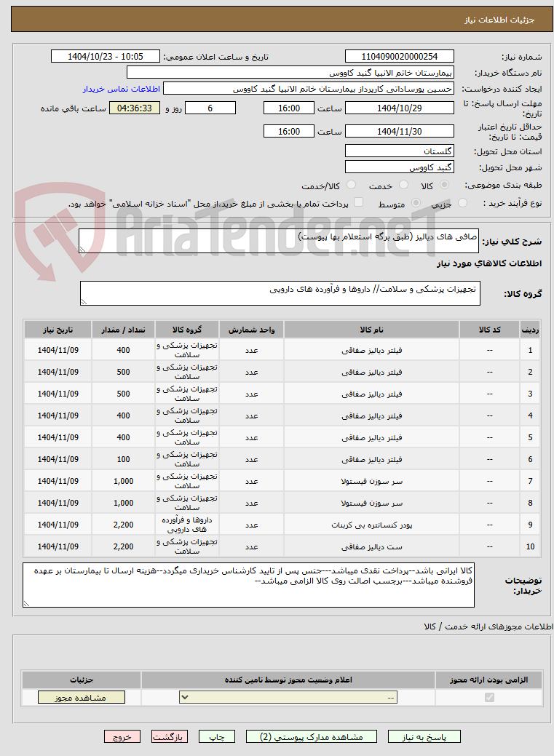Click the شرح کلی نیاز text area
Viewport: 554px width, 756px height.
(279, 241)
